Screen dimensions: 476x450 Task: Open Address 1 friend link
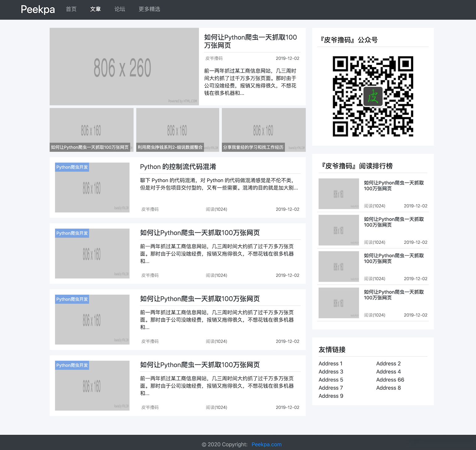pos(330,364)
